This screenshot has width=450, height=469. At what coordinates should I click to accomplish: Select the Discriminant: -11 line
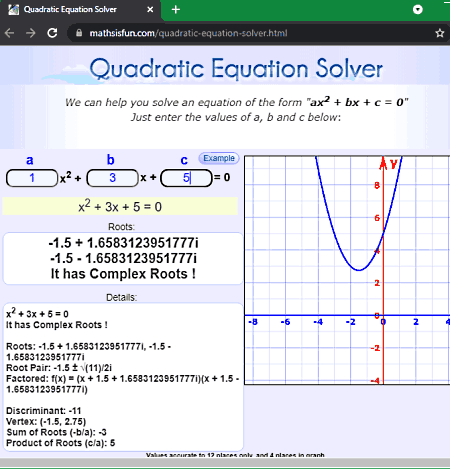coord(44,411)
